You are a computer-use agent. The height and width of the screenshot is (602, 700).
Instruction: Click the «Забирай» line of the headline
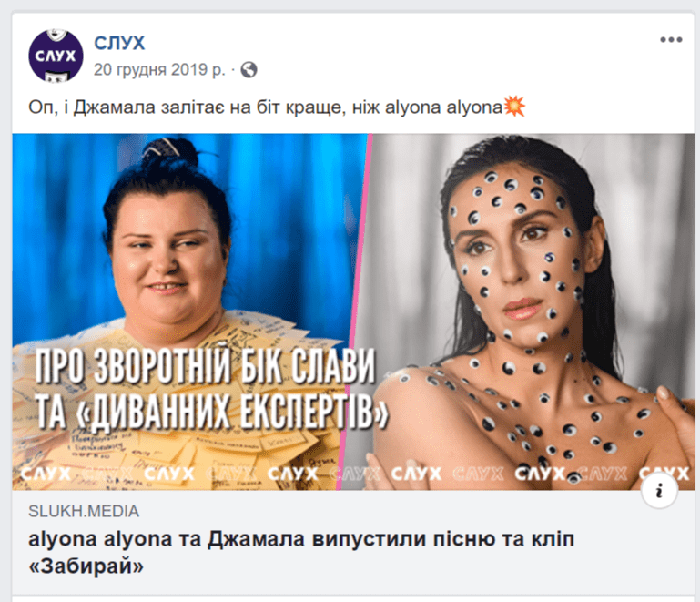(x=86, y=566)
